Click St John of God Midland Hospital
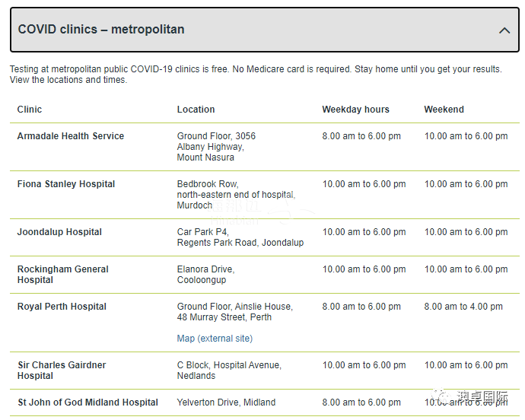The image size is (525, 420). 87,402
